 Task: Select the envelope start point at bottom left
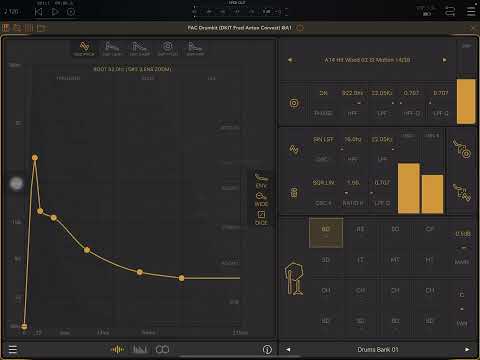click(x=24, y=326)
